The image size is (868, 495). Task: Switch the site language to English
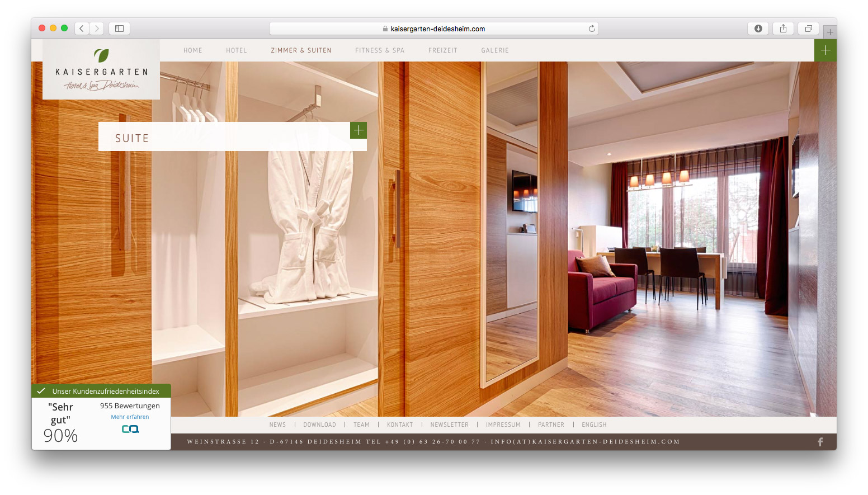(594, 425)
